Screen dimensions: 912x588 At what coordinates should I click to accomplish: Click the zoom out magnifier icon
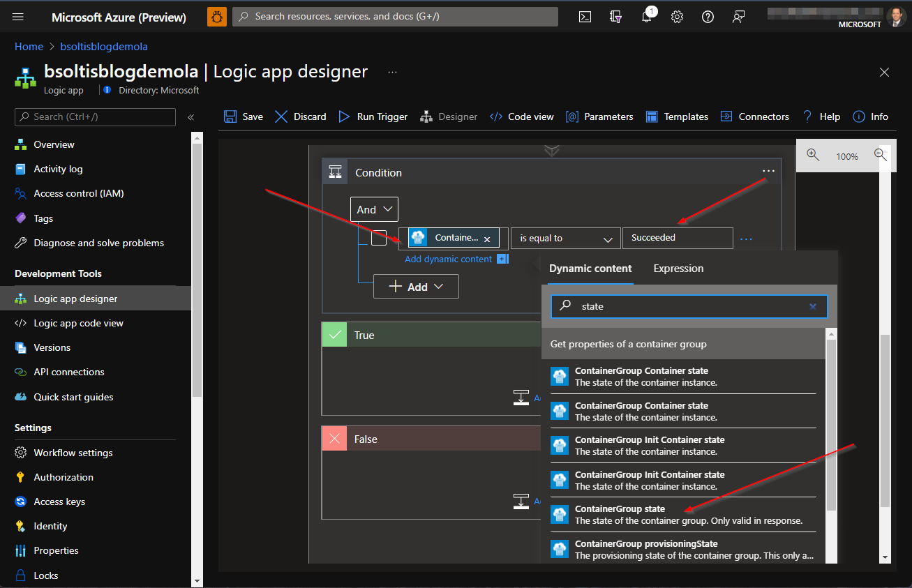pos(881,155)
